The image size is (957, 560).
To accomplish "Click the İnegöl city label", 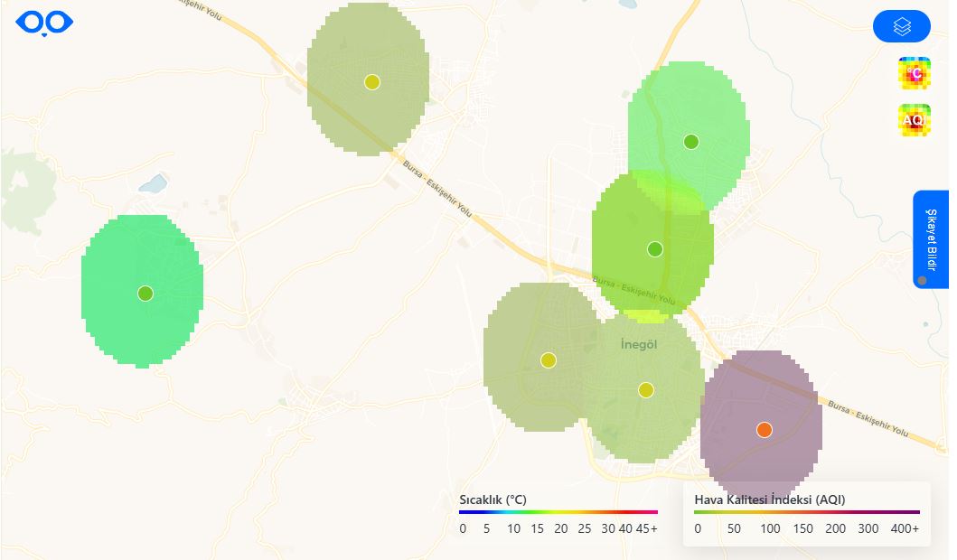I will pyautogui.click(x=643, y=345).
